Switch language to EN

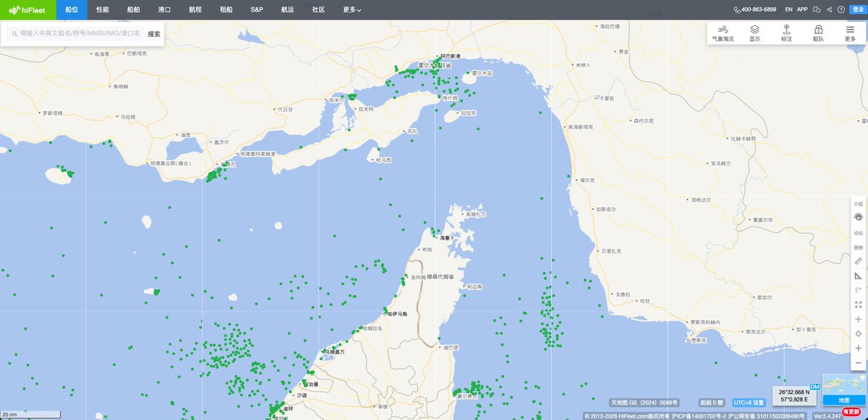tap(789, 9)
